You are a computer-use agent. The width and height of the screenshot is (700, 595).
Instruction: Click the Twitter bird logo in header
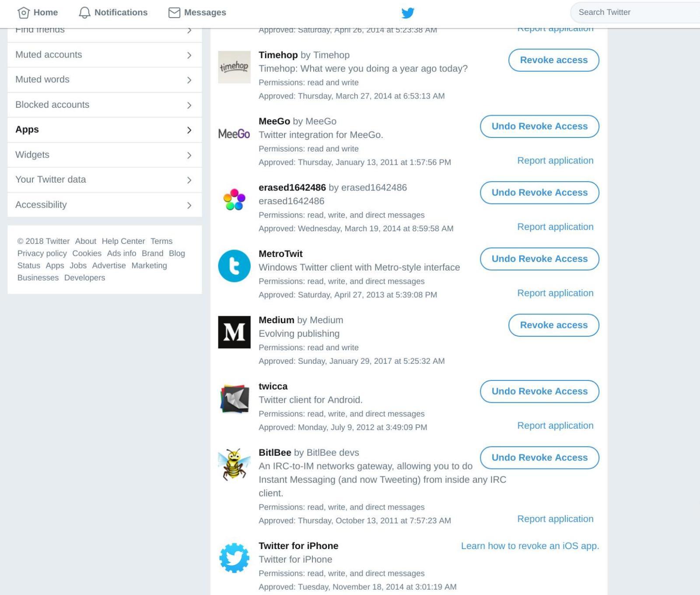pos(408,13)
